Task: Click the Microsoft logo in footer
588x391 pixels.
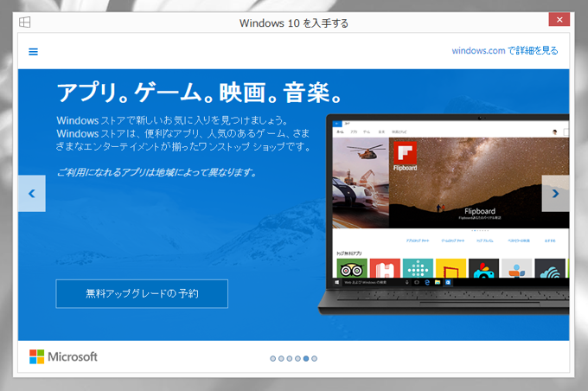Action: click(63, 357)
